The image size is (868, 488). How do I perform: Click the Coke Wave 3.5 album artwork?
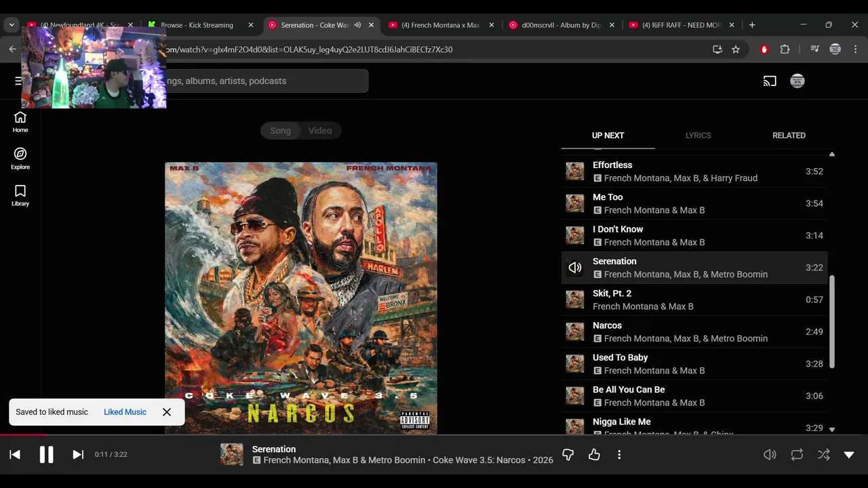pyautogui.click(x=301, y=298)
